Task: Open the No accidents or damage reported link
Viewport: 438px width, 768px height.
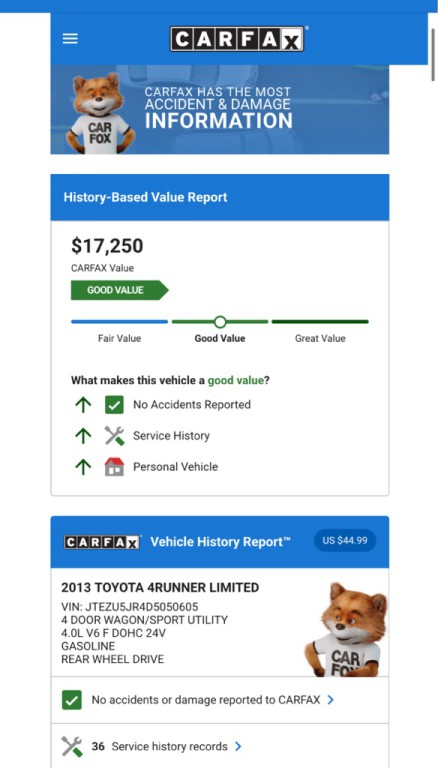Action: [x=206, y=700]
